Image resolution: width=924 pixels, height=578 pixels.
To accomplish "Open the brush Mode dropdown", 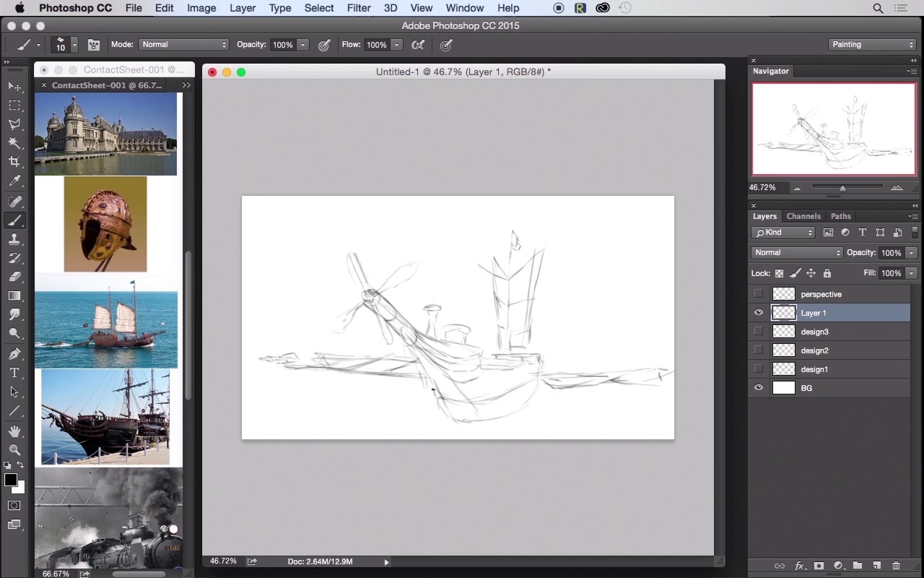I will tap(184, 45).
